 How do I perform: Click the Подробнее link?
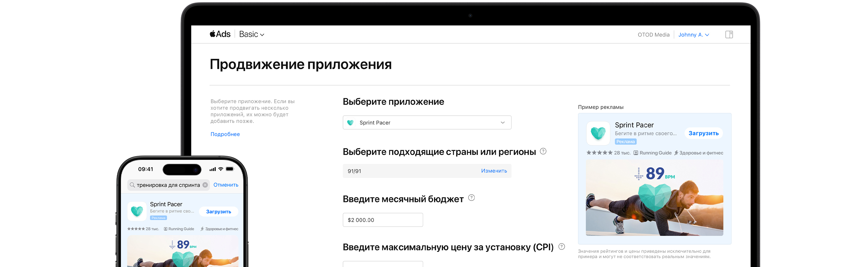[x=225, y=134]
